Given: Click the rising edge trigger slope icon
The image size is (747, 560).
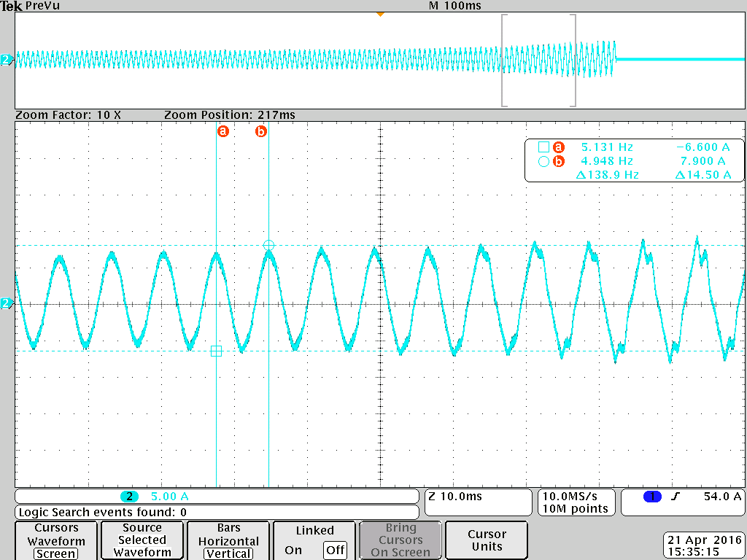Looking at the screenshot, I should [x=675, y=497].
